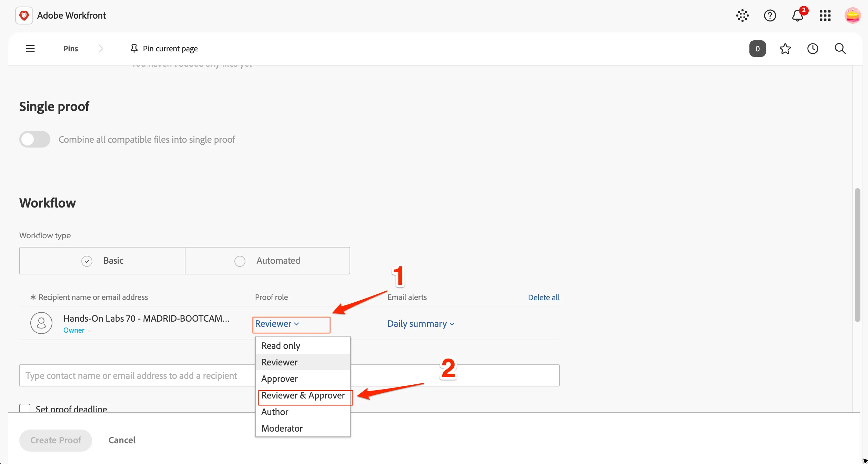Click the Delete all link
The width and height of the screenshot is (868, 464).
[544, 297]
